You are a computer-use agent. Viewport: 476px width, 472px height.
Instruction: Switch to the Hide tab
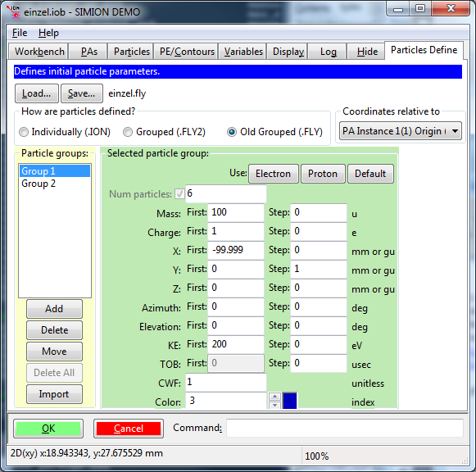[x=367, y=52]
